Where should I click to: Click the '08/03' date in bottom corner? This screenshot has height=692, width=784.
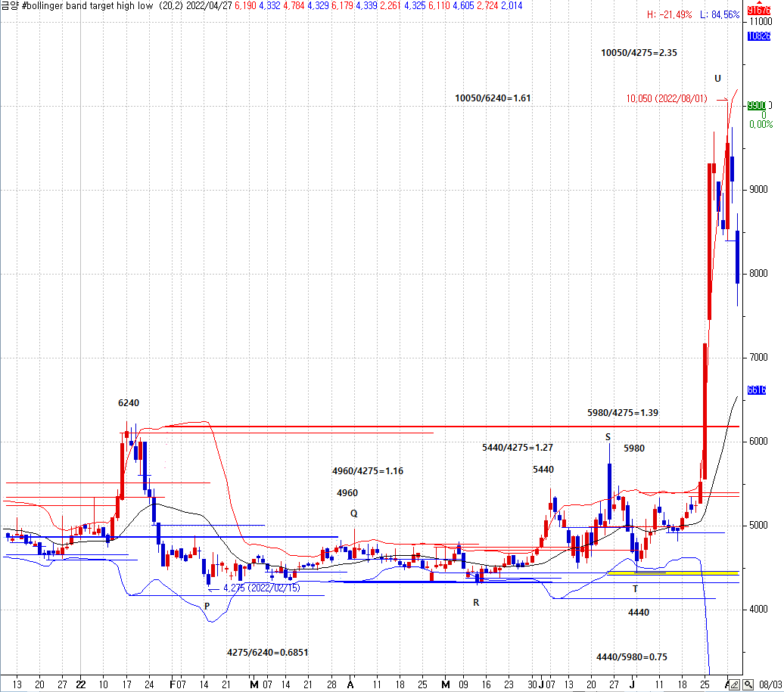click(x=770, y=684)
